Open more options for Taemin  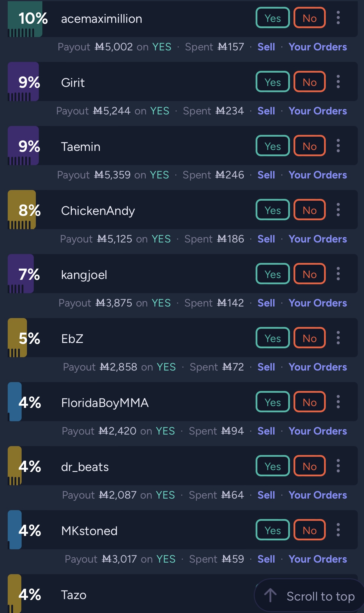pyautogui.click(x=338, y=146)
